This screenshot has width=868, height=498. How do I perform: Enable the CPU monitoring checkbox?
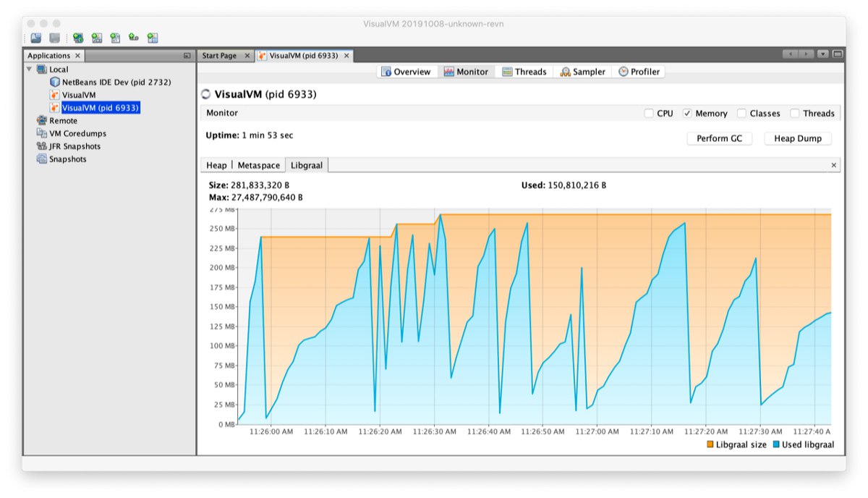[649, 113]
